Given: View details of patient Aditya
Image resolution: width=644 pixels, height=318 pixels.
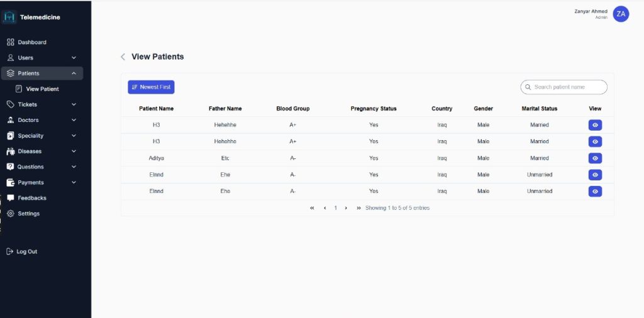Looking at the screenshot, I should (x=595, y=158).
